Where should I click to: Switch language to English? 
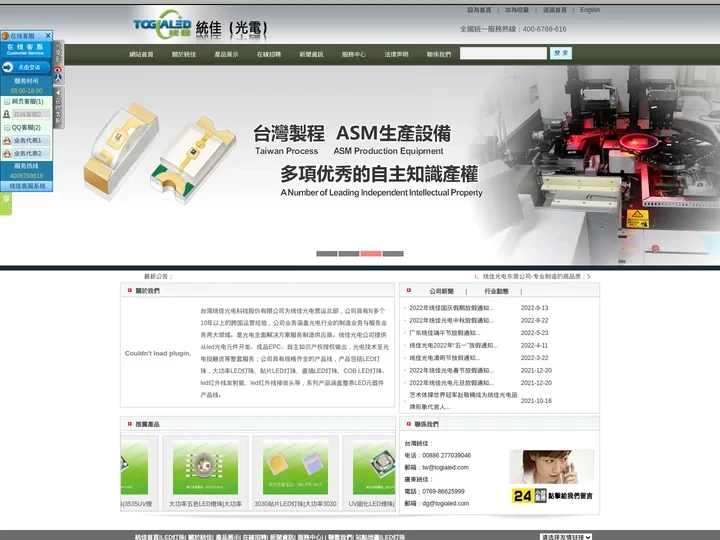pyautogui.click(x=590, y=10)
